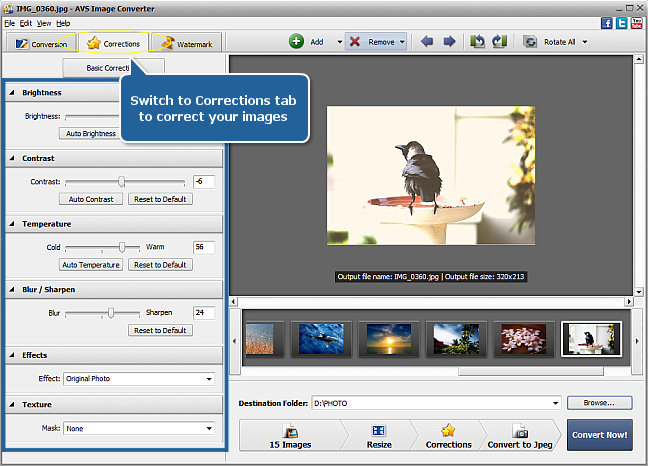Open the Facebook link icon
The width and height of the screenshot is (648, 466).
pyautogui.click(x=606, y=23)
